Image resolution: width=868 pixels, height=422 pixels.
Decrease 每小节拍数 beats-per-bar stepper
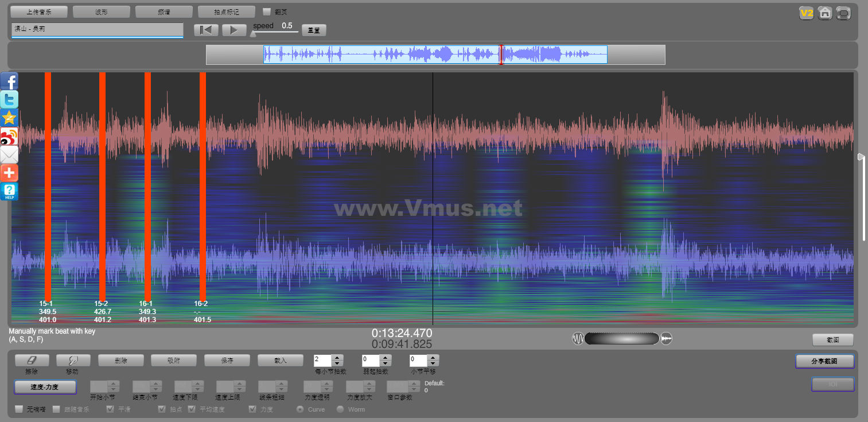point(337,363)
